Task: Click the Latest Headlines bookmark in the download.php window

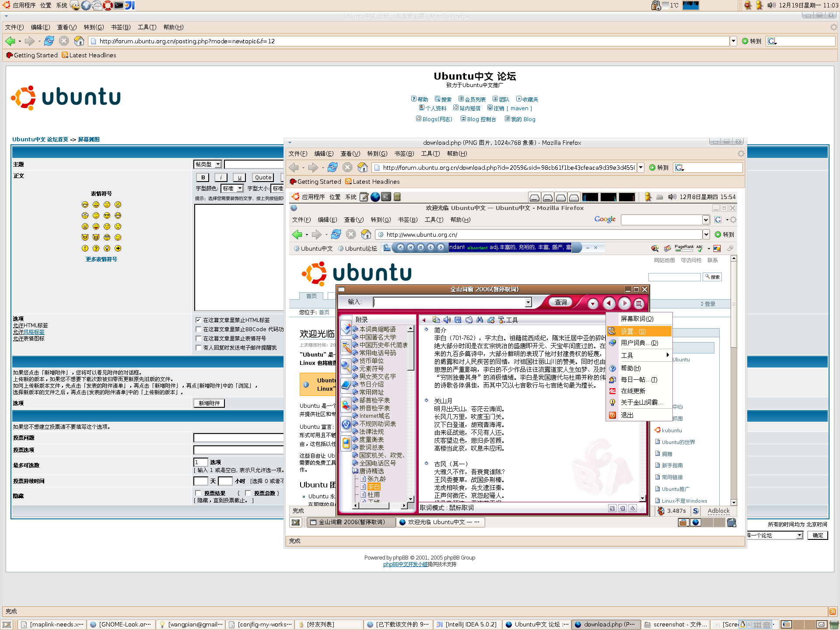Action: [372, 182]
